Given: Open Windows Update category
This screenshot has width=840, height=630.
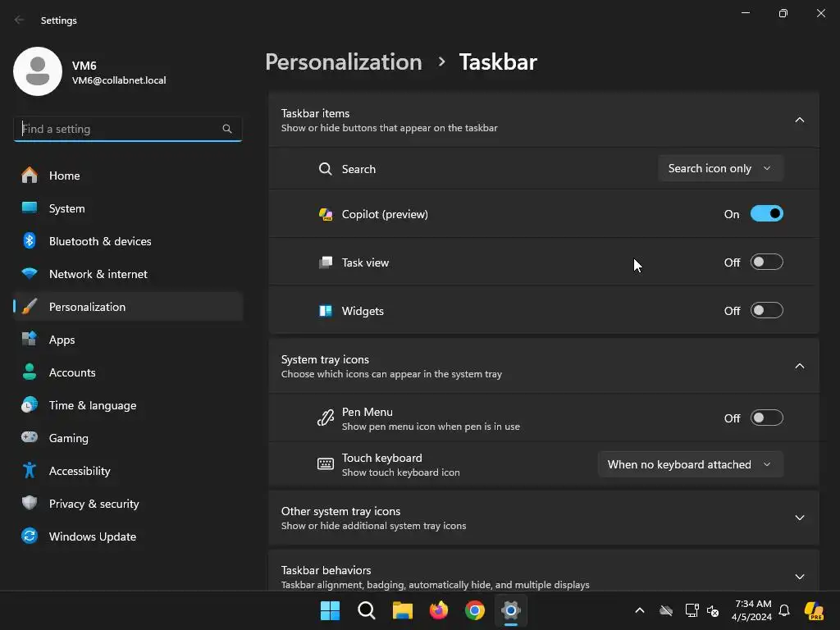Looking at the screenshot, I should (128, 536).
